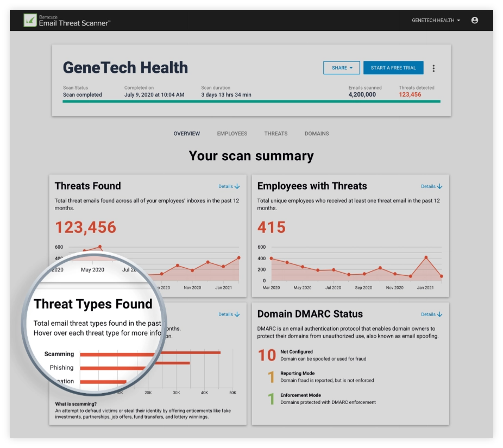
Task: Open Details link in Threat Types Found card
Action: point(229,314)
